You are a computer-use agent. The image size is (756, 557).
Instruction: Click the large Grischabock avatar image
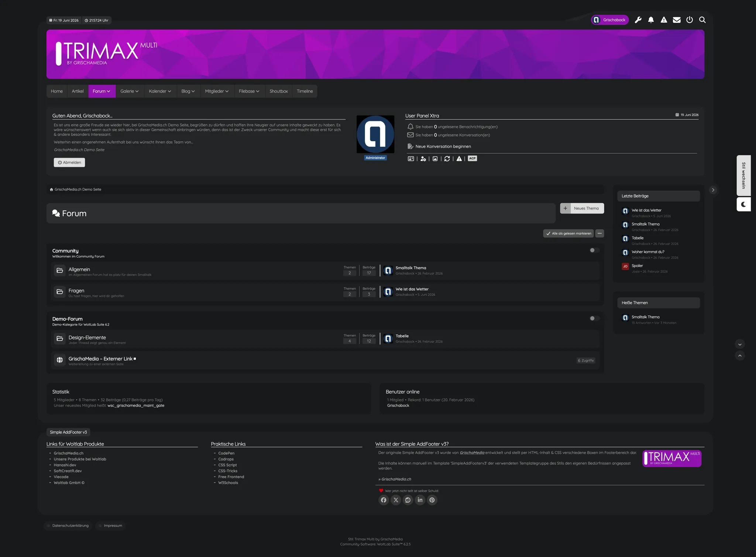(375, 134)
